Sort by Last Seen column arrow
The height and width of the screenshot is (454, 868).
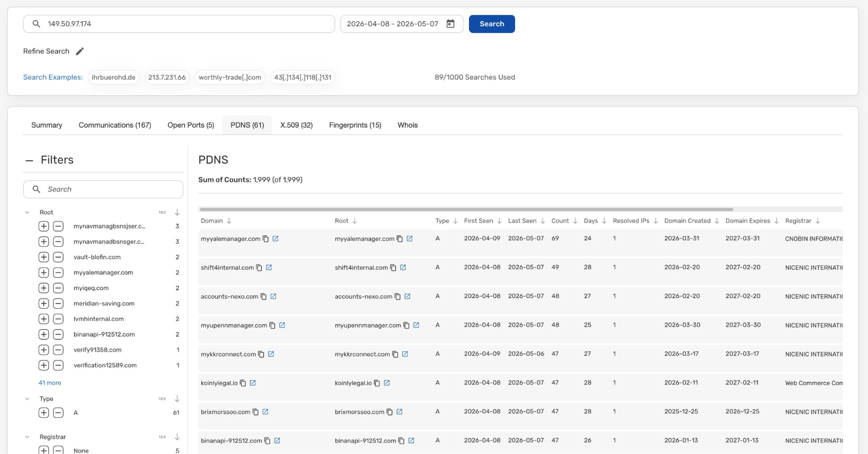point(542,221)
